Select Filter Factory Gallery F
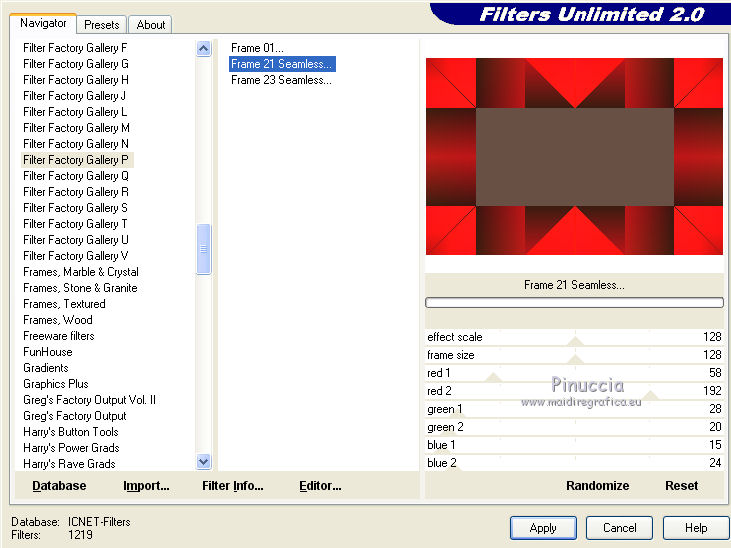This screenshot has width=731, height=548. click(x=75, y=48)
